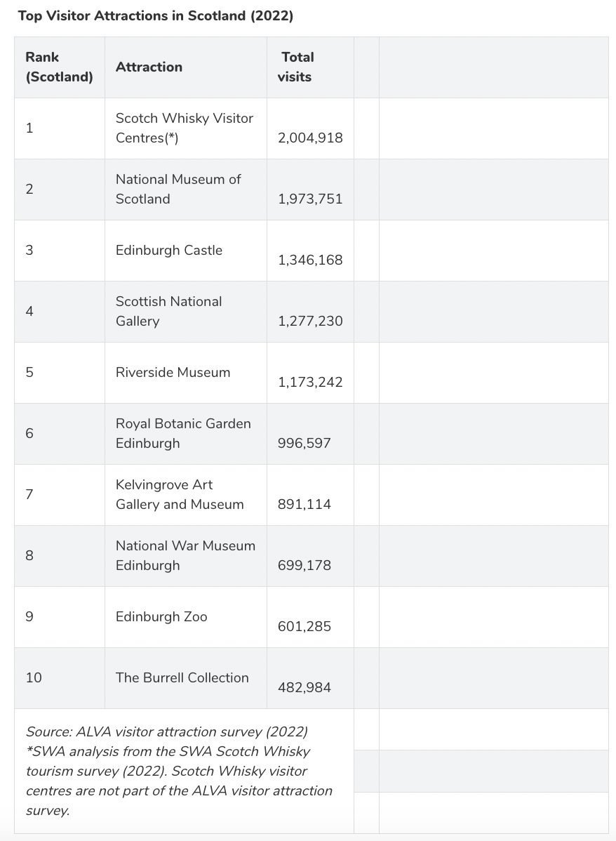Click the 'Top Visitor Attractions in Scotland (2022)' heading
Image resolution: width=616 pixels, height=841 pixels.
[x=156, y=15]
